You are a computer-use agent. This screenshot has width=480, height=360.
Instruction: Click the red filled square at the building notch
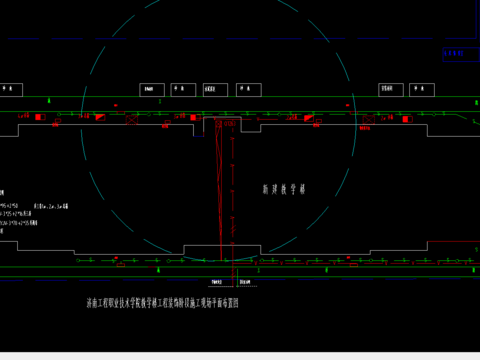click(x=193, y=117)
